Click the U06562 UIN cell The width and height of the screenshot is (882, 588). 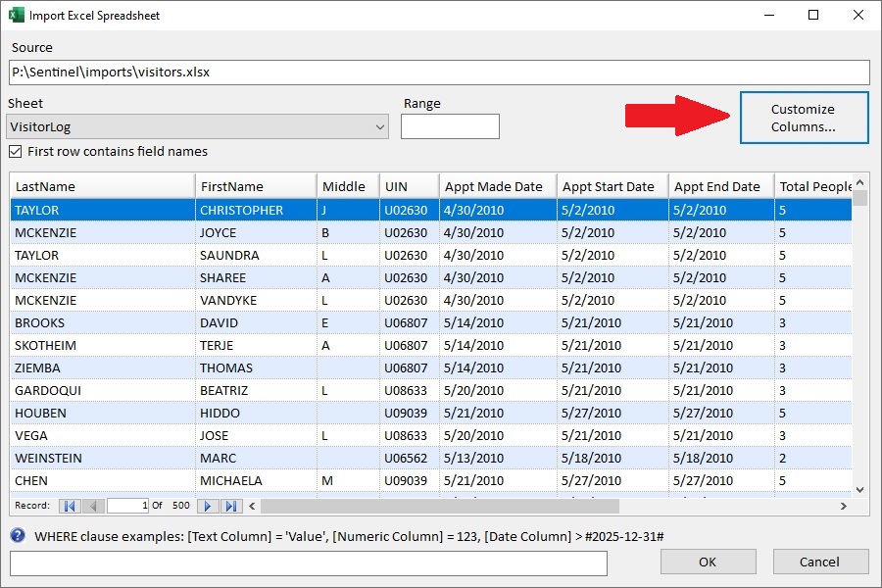click(x=410, y=458)
